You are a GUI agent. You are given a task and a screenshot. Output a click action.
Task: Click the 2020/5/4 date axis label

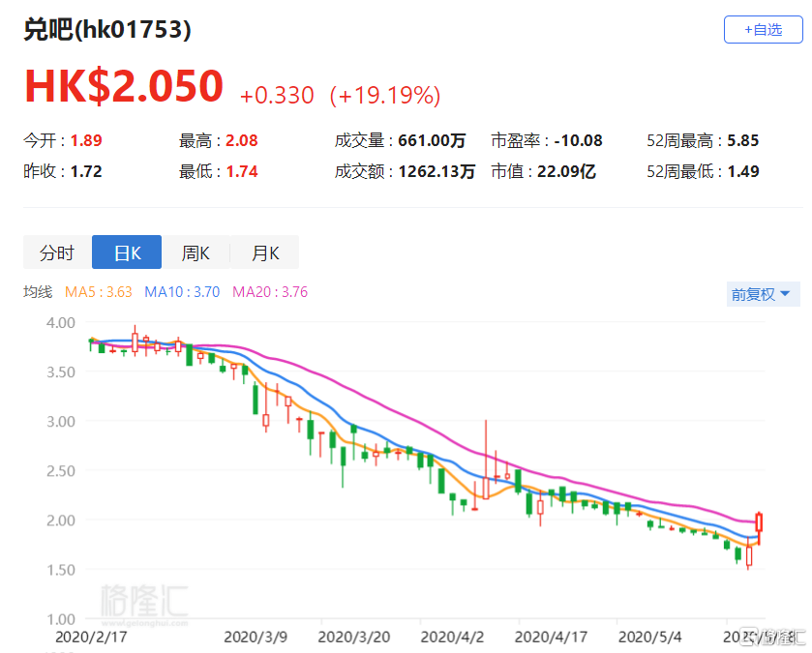pos(650,637)
